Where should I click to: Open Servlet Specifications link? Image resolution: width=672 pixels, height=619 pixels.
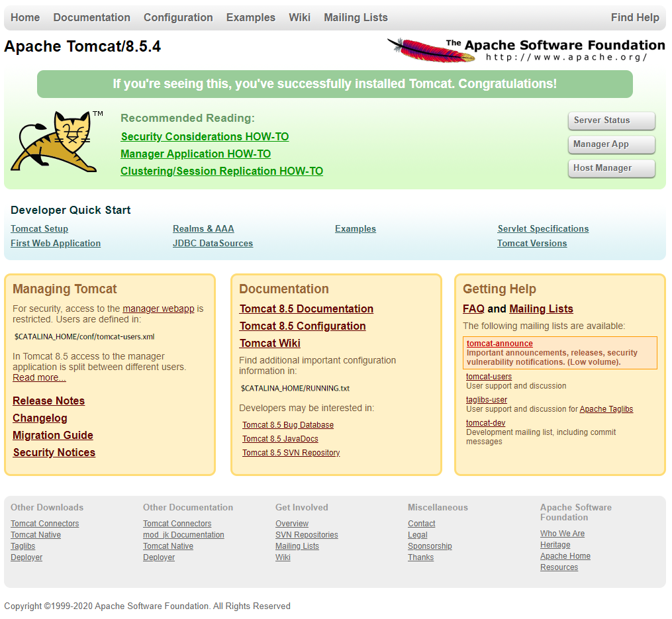pos(543,229)
